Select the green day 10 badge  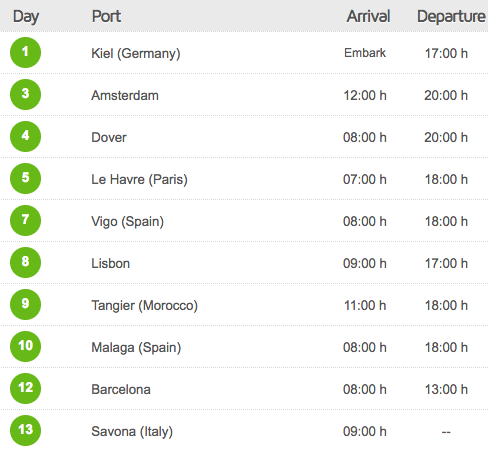click(x=25, y=347)
